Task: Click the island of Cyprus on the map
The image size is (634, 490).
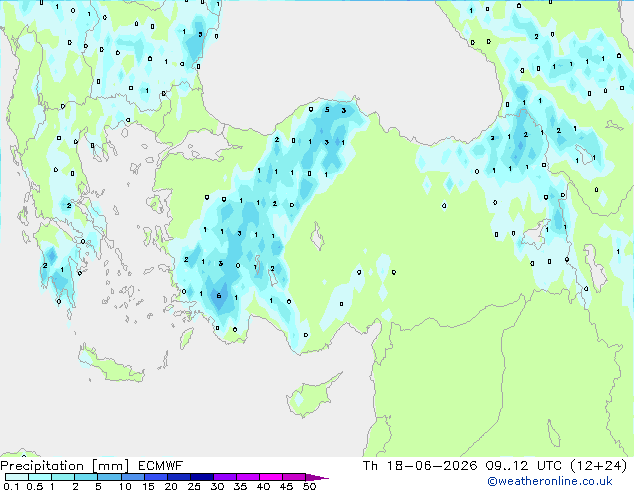Action: (311, 396)
